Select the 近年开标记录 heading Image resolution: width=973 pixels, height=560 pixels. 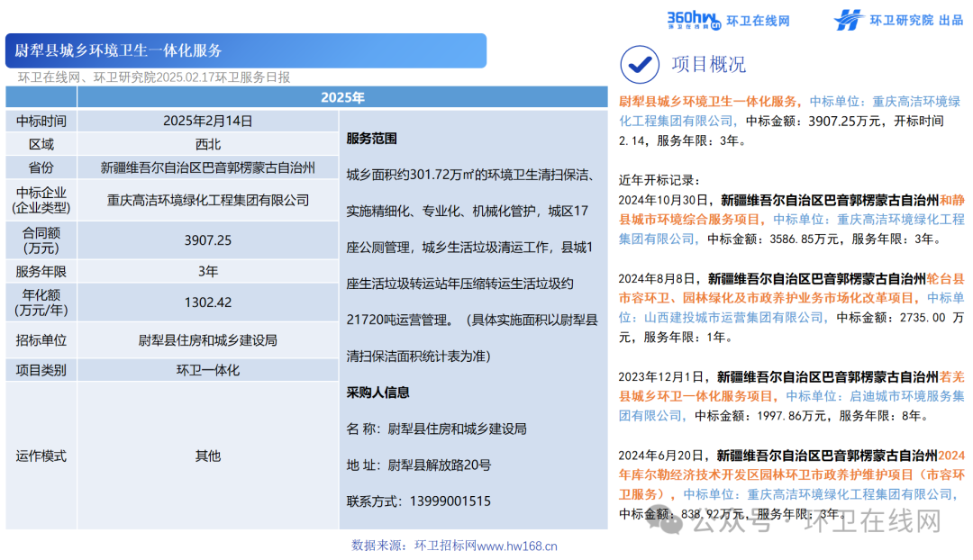pos(659,180)
